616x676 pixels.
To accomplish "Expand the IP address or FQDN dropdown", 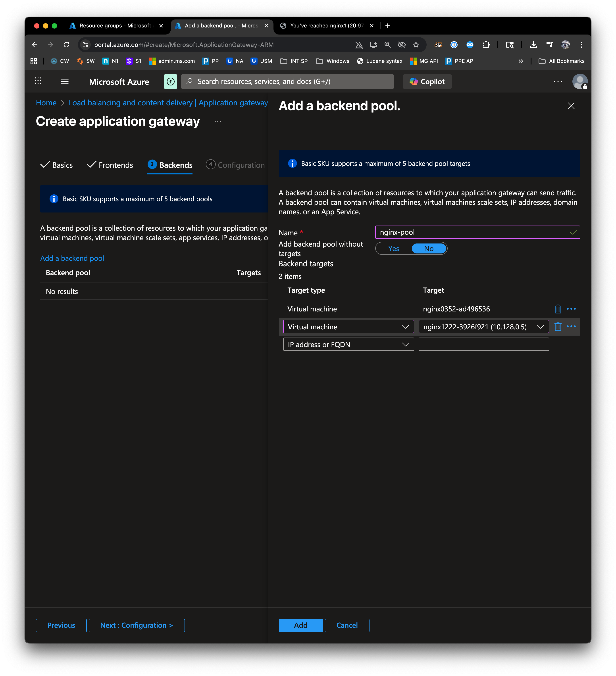I will [x=348, y=344].
